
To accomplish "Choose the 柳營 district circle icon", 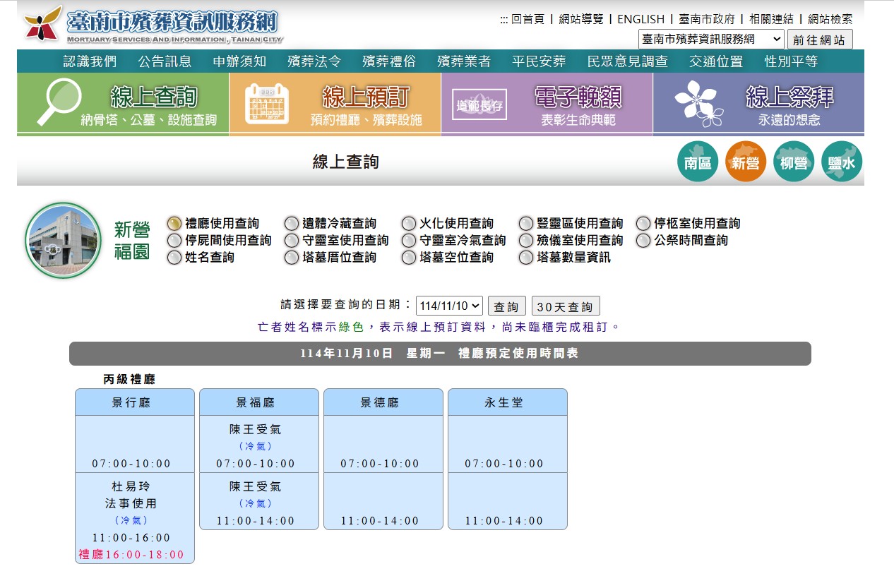I will 794,162.
